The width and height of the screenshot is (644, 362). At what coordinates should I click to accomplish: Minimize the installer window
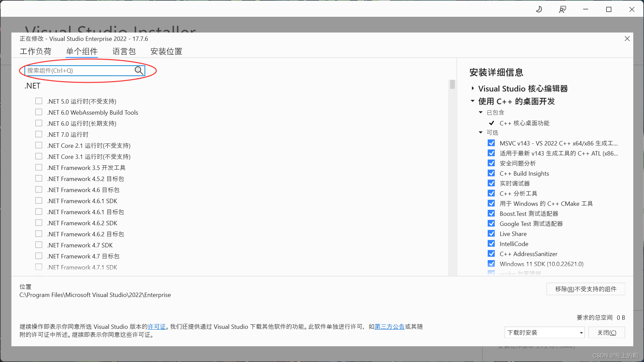click(586, 9)
